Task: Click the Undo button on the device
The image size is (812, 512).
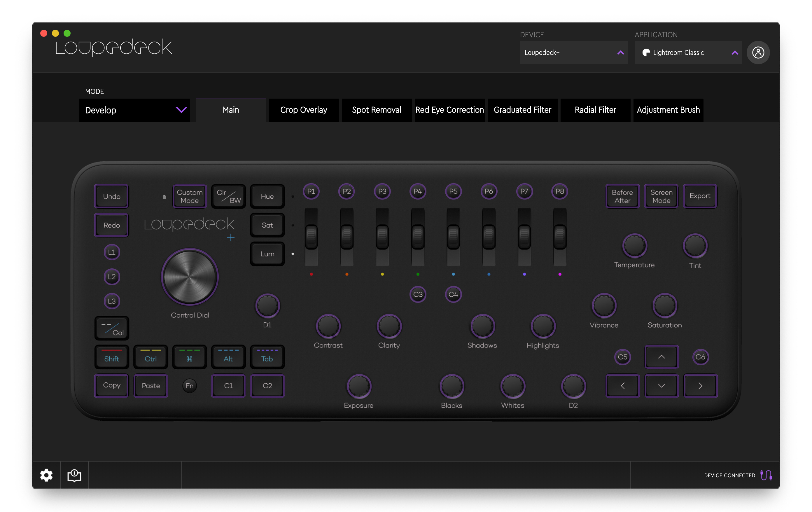Action: (x=111, y=196)
